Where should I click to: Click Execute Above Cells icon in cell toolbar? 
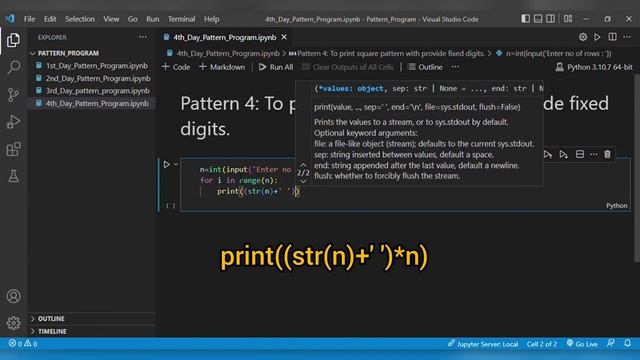[548, 154]
